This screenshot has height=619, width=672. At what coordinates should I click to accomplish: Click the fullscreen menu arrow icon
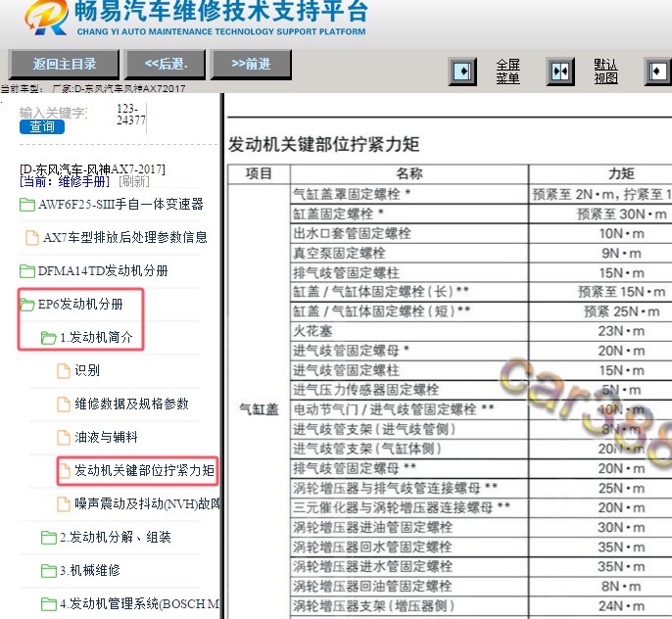click(x=462, y=71)
